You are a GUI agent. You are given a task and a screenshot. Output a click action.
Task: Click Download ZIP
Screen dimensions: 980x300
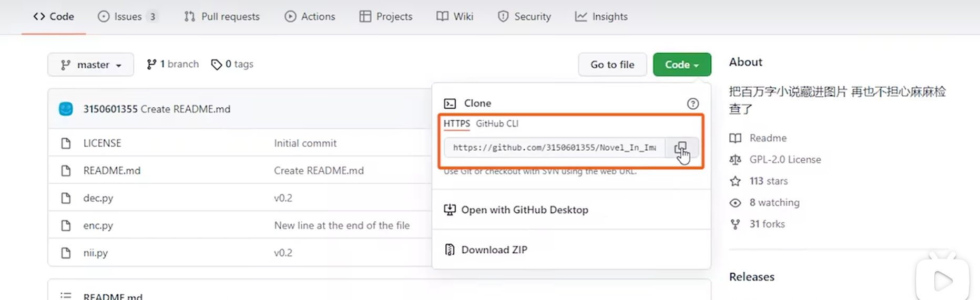(x=494, y=250)
